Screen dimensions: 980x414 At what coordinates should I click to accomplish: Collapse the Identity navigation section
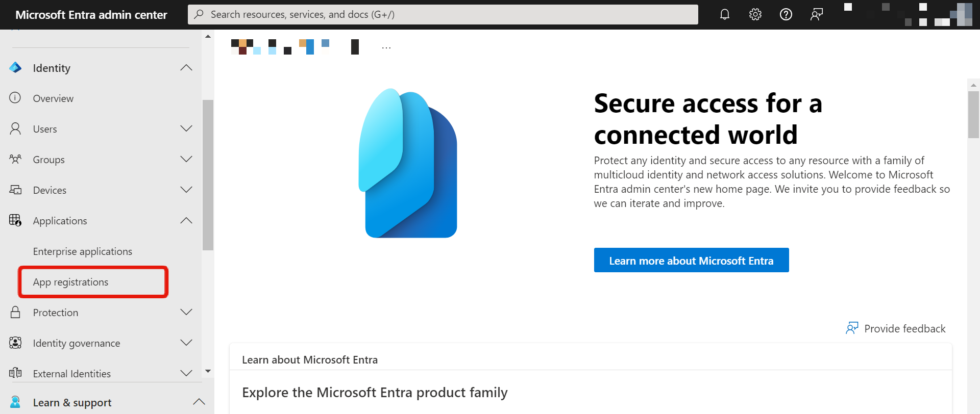pyautogui.click(x=186, y=67)
